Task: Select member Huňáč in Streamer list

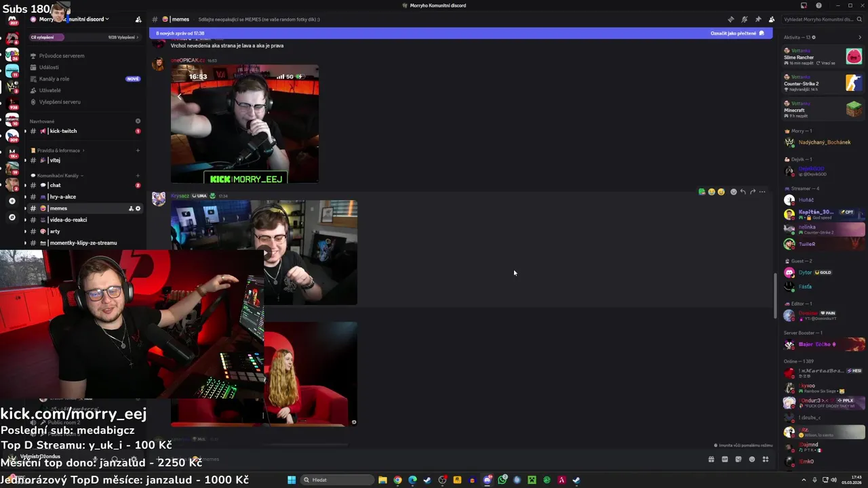Action: [823, 200]
